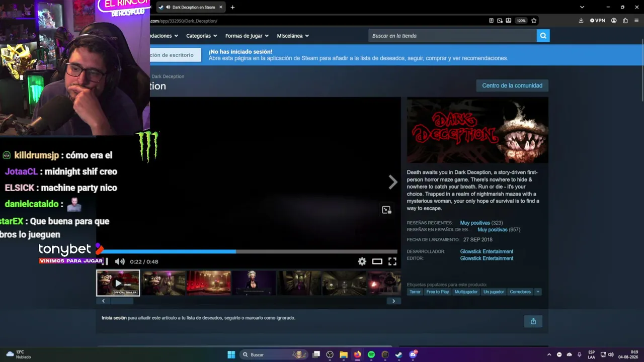The width and height of the screenshot is (644, 362).
Task: Open picture-in-picture icon in address bar
Action: coord(500,21)
